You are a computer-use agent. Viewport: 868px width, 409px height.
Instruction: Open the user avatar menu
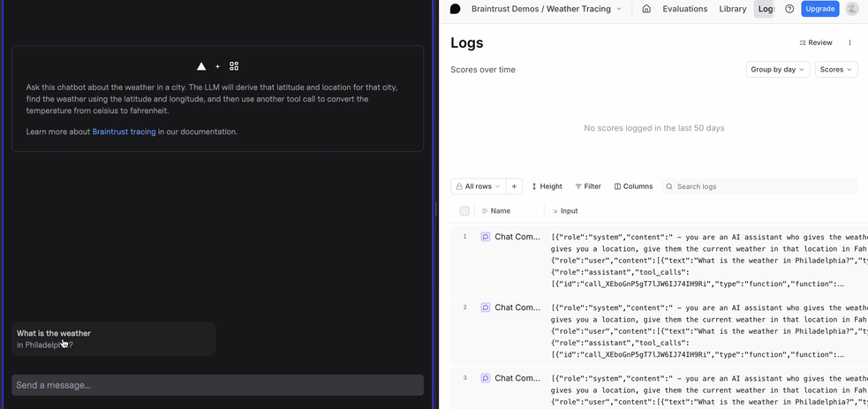pos(852,9)
